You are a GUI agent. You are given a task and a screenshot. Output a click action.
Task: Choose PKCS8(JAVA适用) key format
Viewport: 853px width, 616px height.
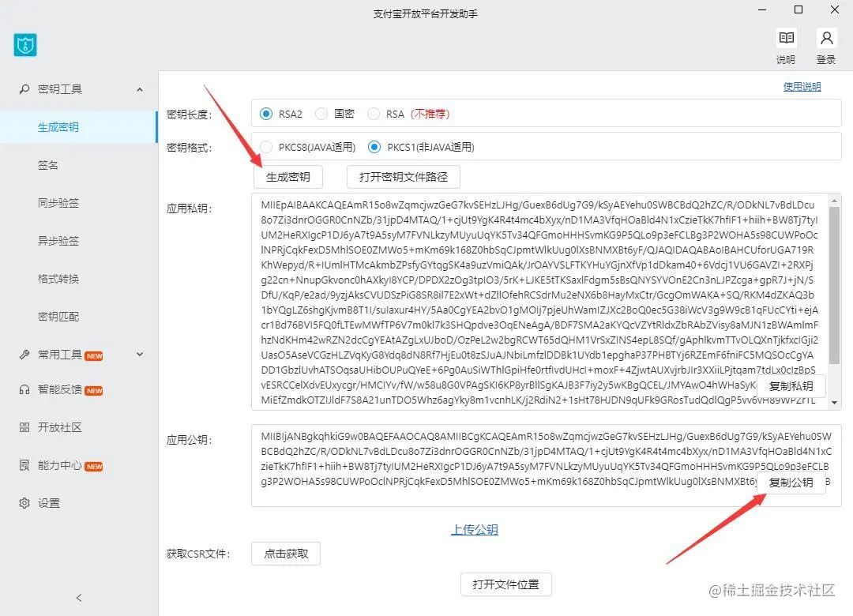266,147
